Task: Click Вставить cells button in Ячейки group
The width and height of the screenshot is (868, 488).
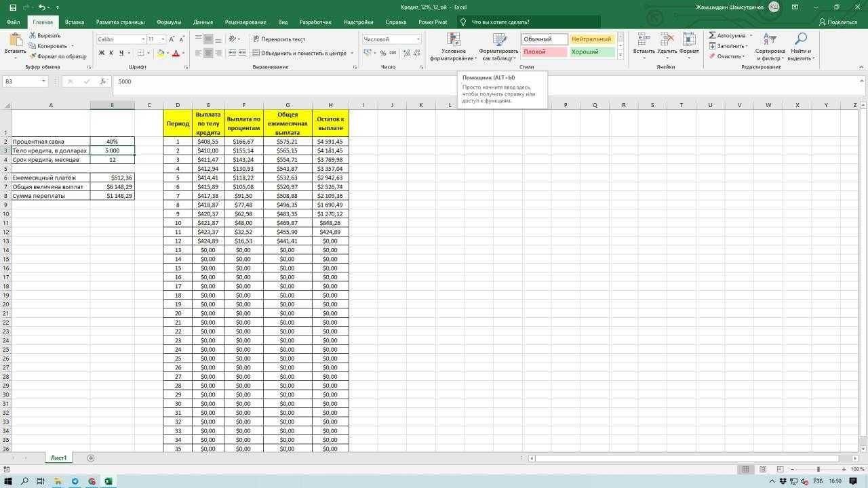Action: (x=644, y=46)
